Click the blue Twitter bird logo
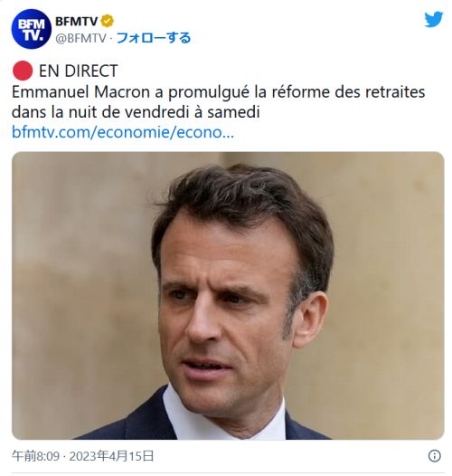 [x=434, y=19]
